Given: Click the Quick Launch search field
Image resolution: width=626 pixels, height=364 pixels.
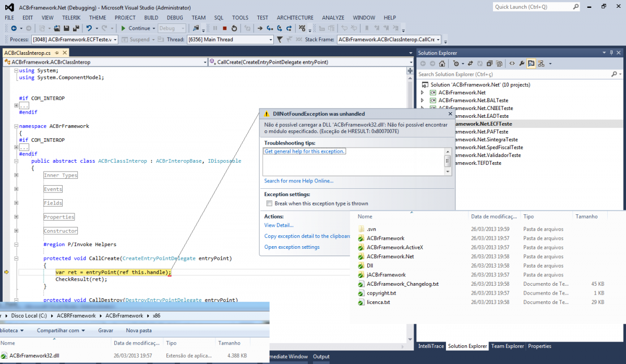Looking at the screenshot, I should pos(537,7).
